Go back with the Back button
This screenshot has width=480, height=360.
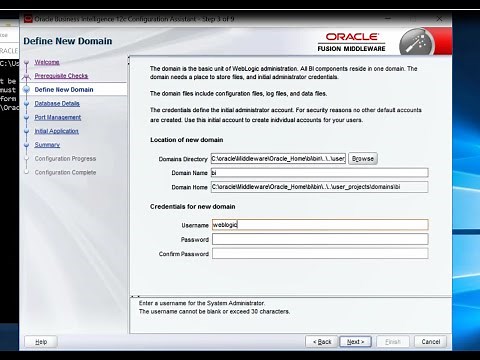pyautogui.click(x=322, y=342)
